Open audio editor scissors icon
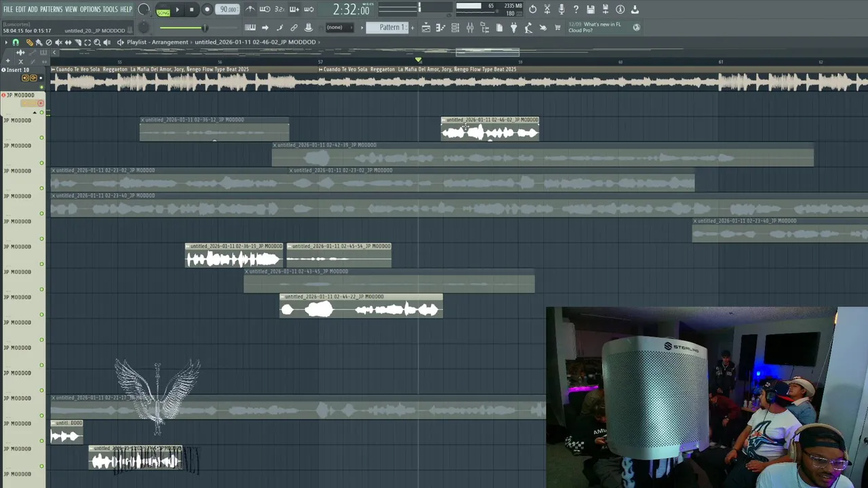The width and height of the screenshot is (868, 488). pos(547,9)
